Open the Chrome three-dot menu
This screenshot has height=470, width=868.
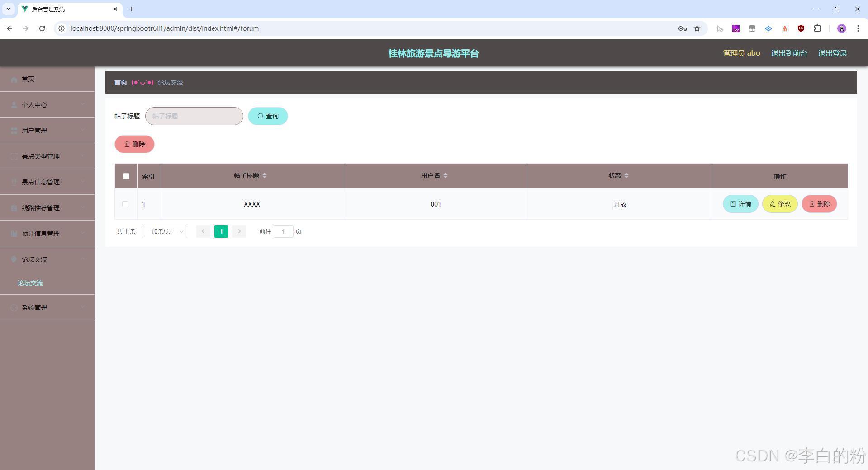tap(858, 28)
